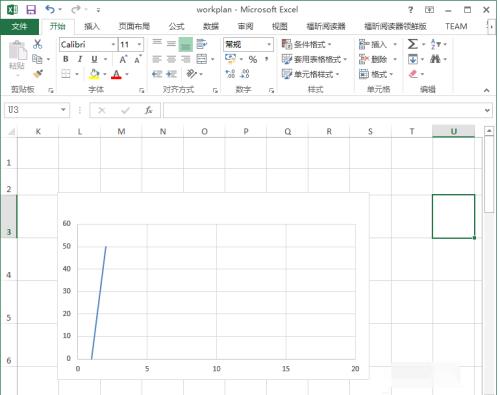Collapse the ribbon with the caret arrow
500x395 pixels.
[487, 90]
